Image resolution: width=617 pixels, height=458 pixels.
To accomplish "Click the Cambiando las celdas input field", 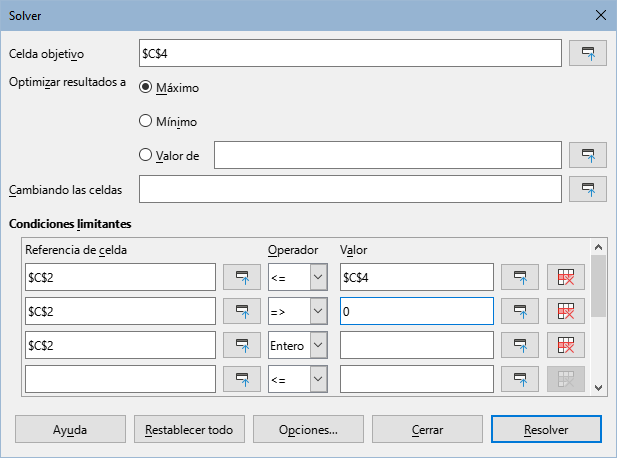I will (x=350, y=189).
